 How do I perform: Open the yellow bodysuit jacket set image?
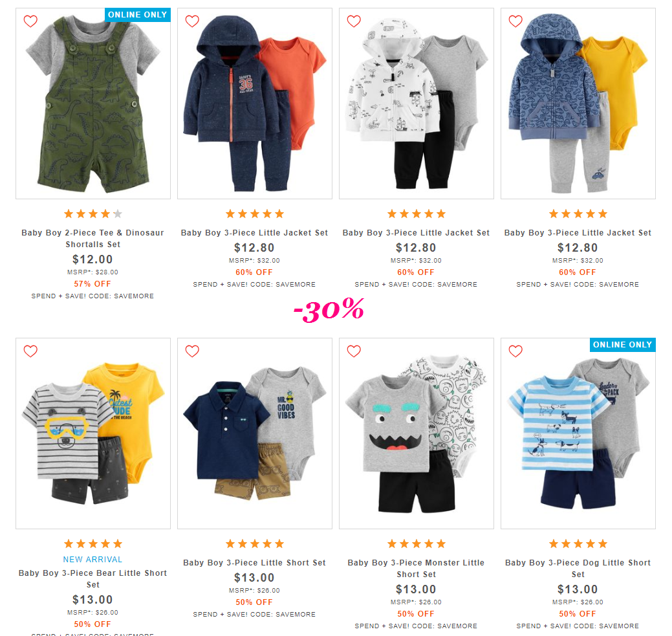578,104
